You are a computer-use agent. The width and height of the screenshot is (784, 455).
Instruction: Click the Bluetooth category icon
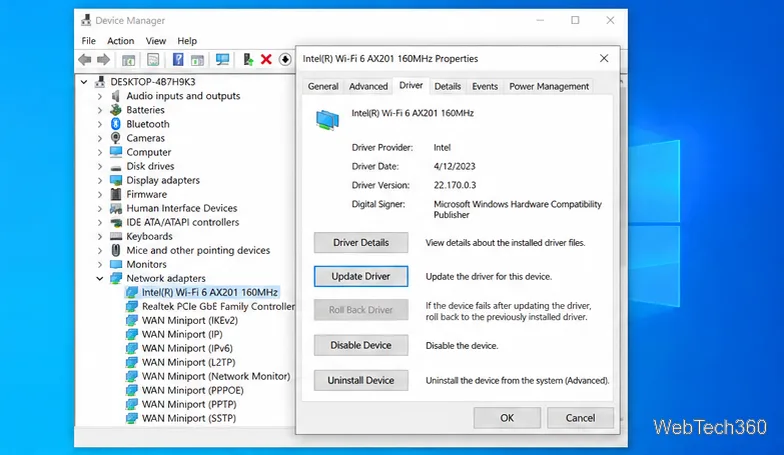click(116, 124)
